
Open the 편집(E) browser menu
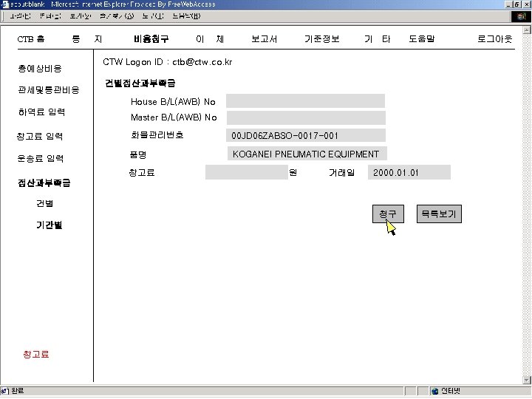pyautogui.click(x=50, y=16)
